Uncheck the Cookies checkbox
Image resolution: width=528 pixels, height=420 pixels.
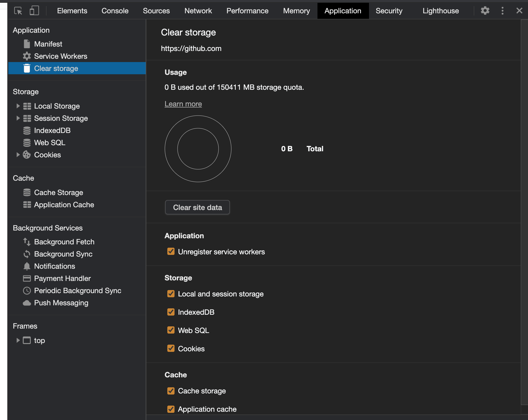(171, 348)
